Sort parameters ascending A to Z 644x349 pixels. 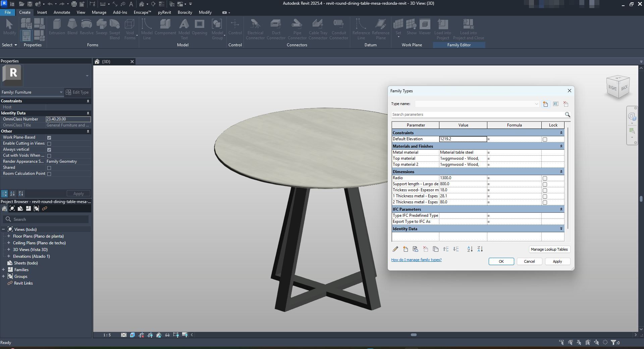click(x=470, y=249)
